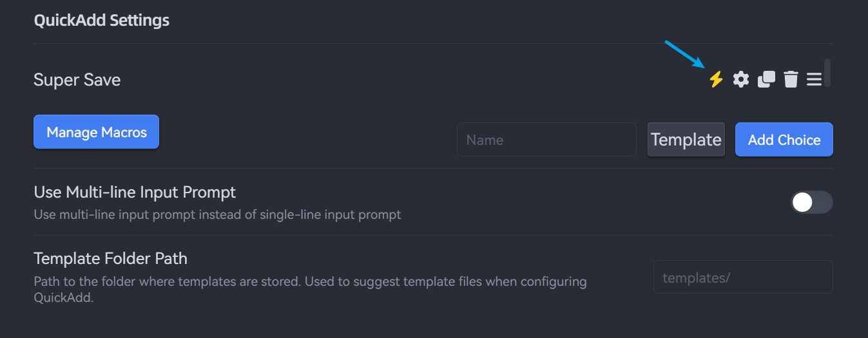
Task: Click the multi-line prompt description text
Action: tap(217, 214)
